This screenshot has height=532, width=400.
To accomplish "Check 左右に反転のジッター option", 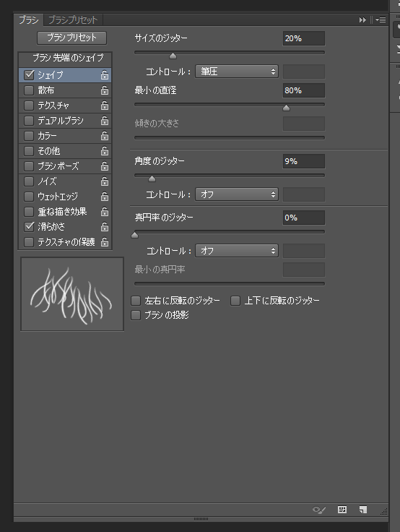I will point(136,301).
